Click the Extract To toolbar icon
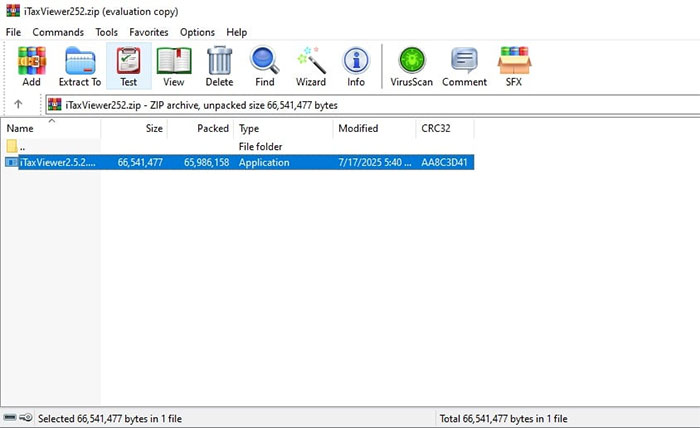The height and width of the screenshot is (428, 700). [80, 66]
